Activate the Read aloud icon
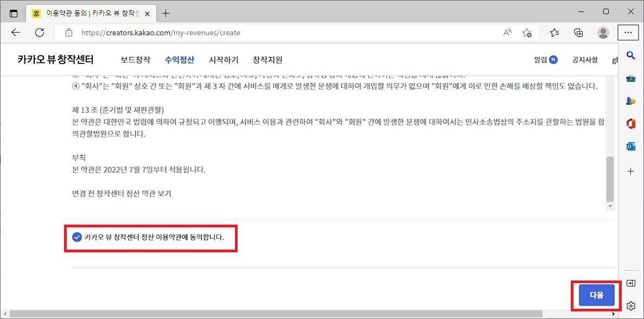644x319 pixels. tap(507, 33)
